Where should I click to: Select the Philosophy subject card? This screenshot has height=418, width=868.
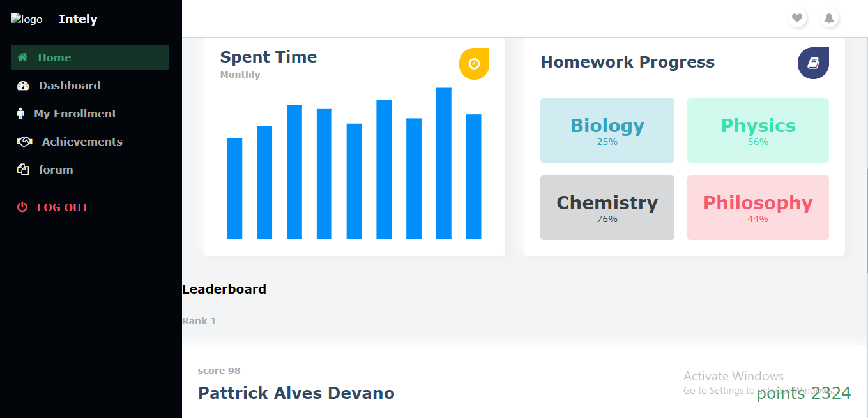758,207
